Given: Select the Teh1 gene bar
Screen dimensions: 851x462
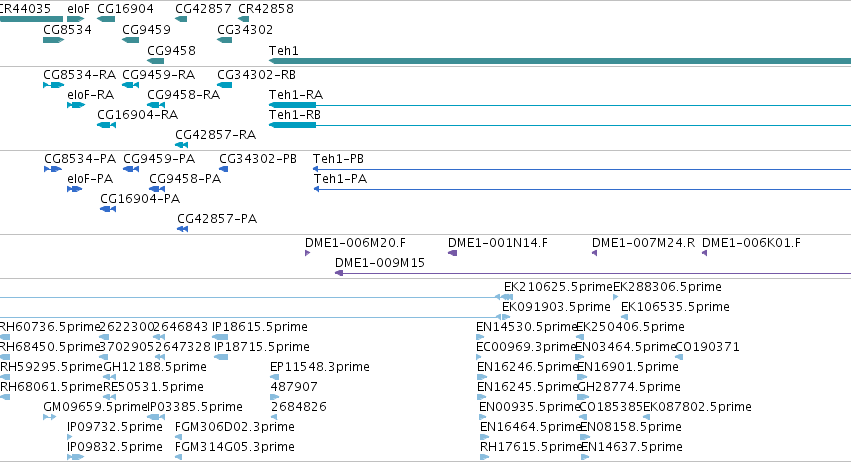Looking at the screenshot, I should [x=560, y=61].
